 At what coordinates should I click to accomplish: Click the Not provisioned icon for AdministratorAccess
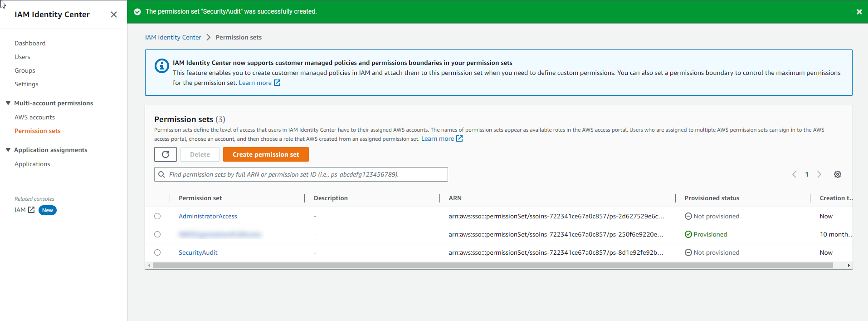pyautogui.click(x=688, y=216)
